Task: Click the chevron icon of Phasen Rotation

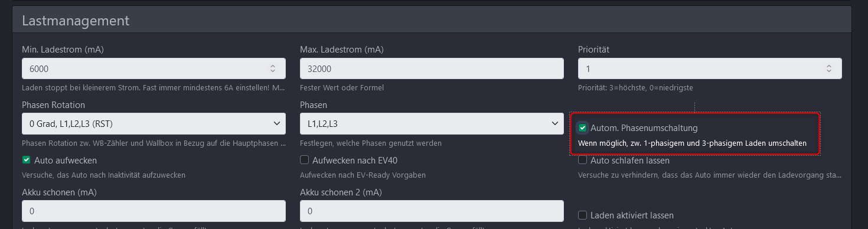Action: click(277, 124)
